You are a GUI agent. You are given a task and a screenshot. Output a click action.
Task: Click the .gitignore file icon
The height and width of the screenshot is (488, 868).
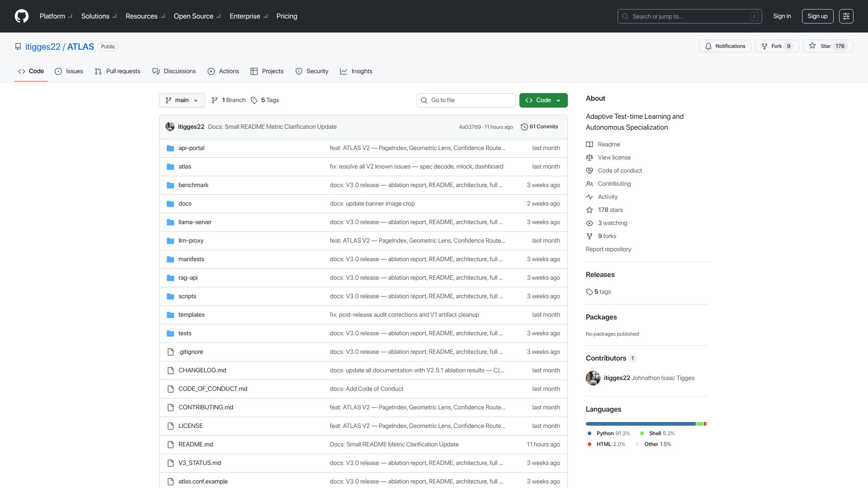(x=170, y=352)
